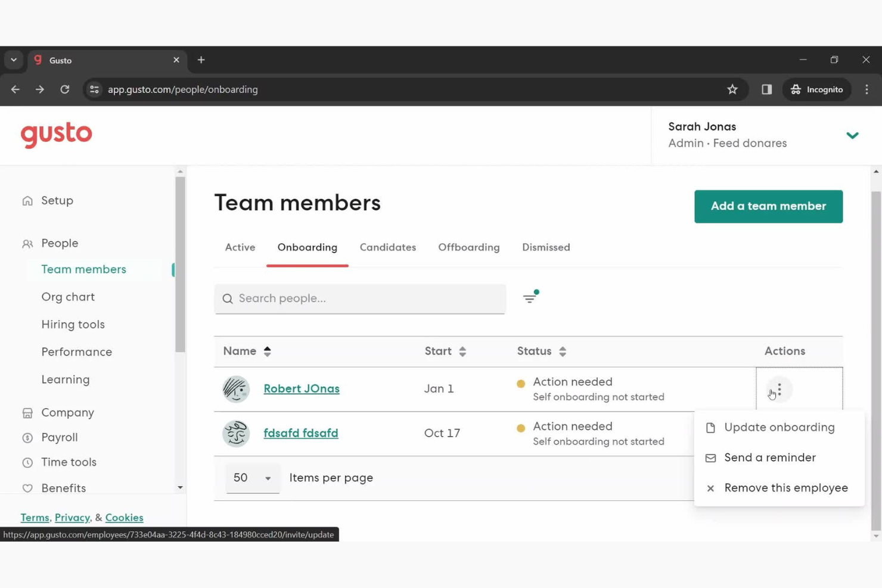Open the filter options icon
This screenshot has height=588, width=882.
pos(530,297)
